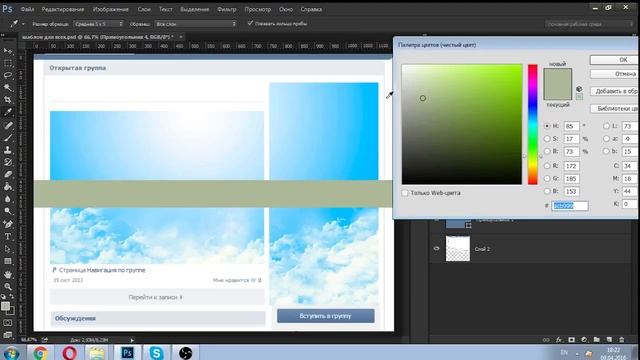The height and width of the screenshot is (360, 640).
Task: Click the Слой 2 layer thumbnail
Action: (x=458, y=249)
